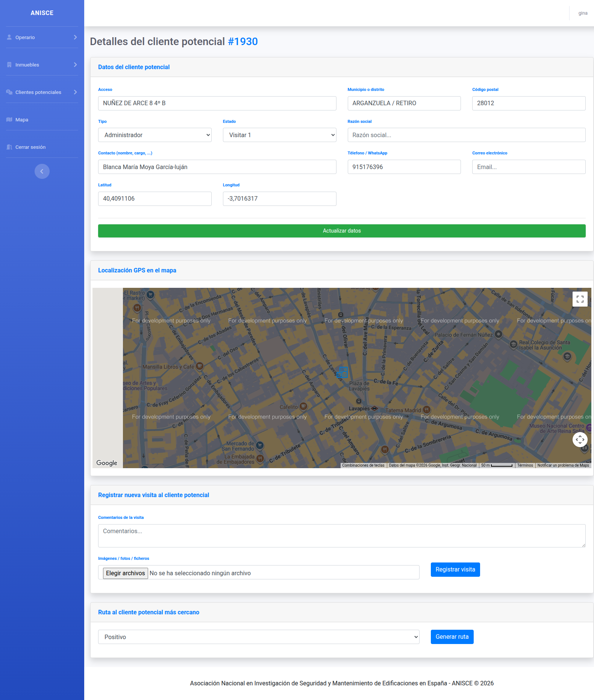This screenshot has height=700, width=594.
Task: Open the route dropdown showing Positivo
Action: [x=259, y=637]
